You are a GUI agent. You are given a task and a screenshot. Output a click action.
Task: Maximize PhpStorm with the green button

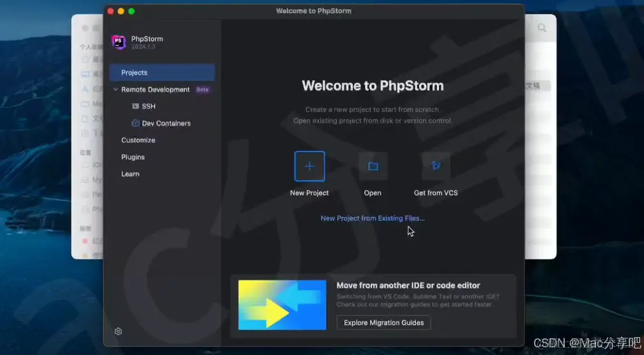coord(132,11)
